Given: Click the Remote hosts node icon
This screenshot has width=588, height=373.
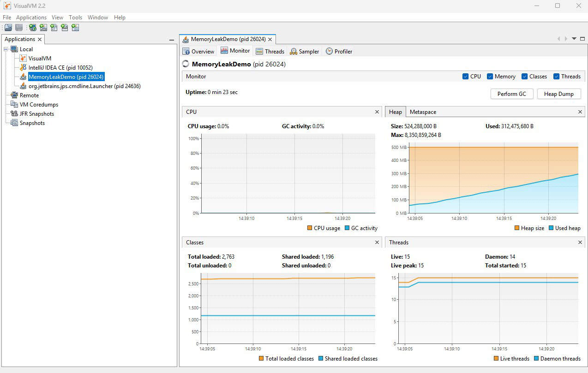Looking at the screenshot, I should (x=14, y=95).
